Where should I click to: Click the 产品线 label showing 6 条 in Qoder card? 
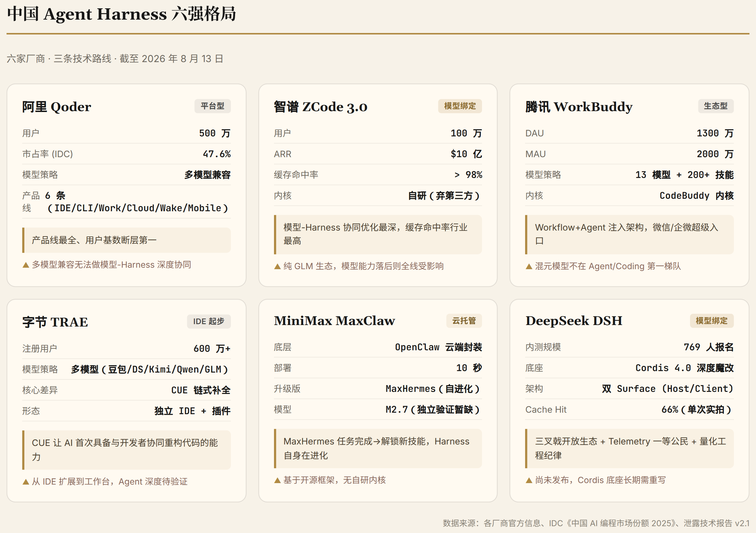pos(31,202)
